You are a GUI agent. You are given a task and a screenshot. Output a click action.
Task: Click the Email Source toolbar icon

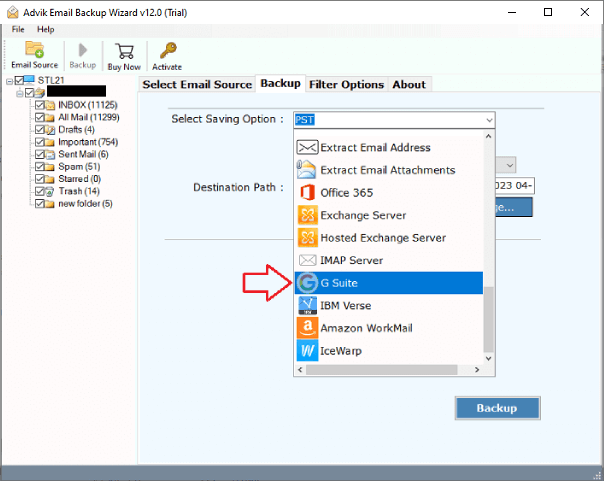click(34, 55)
